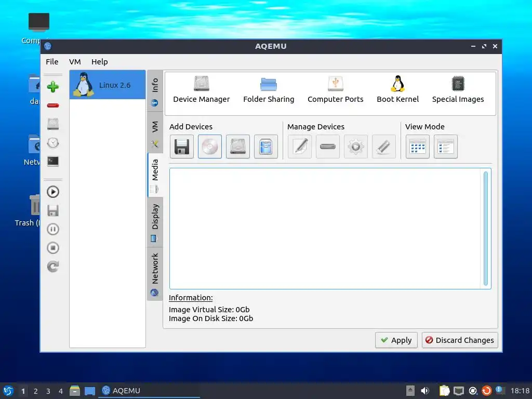Switch to the Info tab
Viewport: 532px width, 399px height.
(x=155, y=91)
